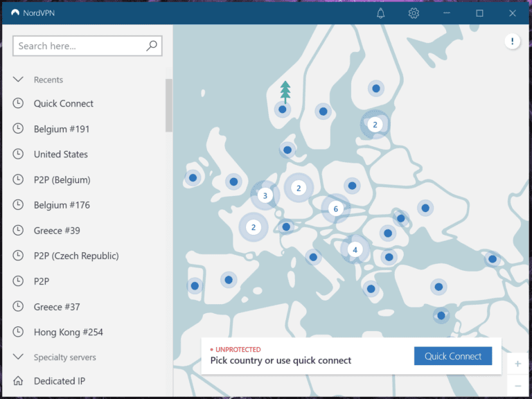Click the pine tree marker on map
Screen dimensions: 532x399
point(285,91)
